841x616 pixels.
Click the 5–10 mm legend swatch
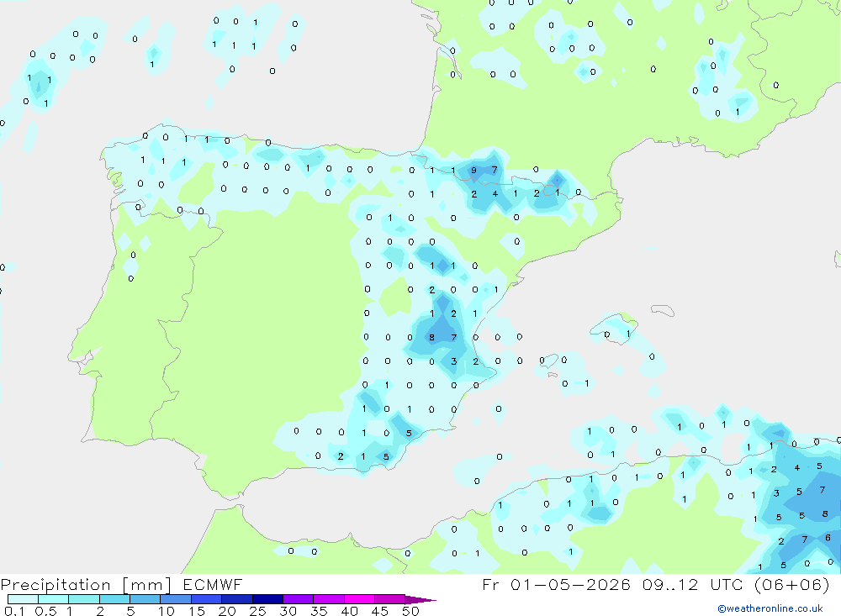(145, 599)
